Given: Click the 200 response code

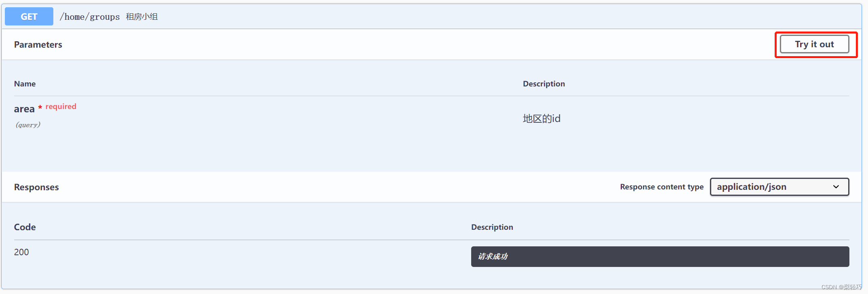Looking at the screenshot, I should click(21, 252).
